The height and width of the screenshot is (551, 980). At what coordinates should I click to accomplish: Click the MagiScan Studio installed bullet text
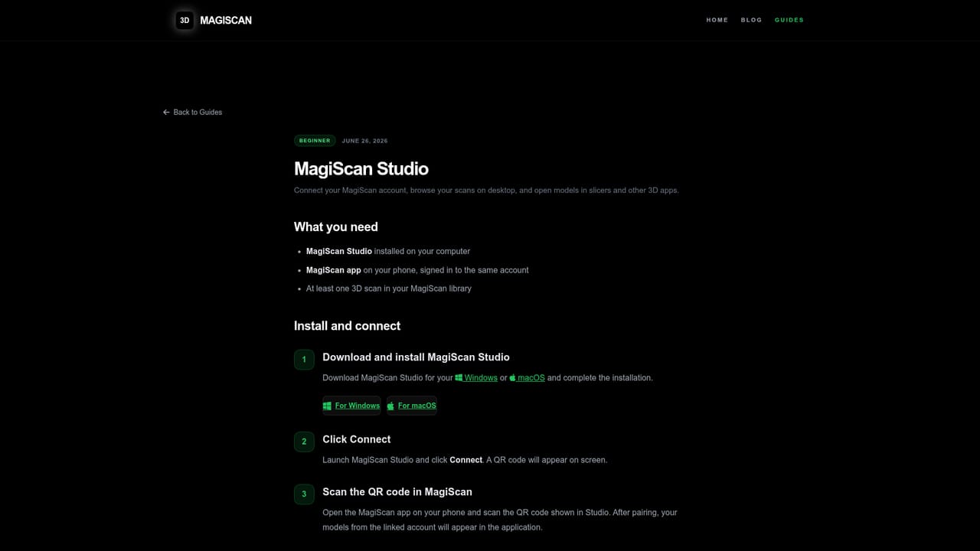tap(388, 251)
